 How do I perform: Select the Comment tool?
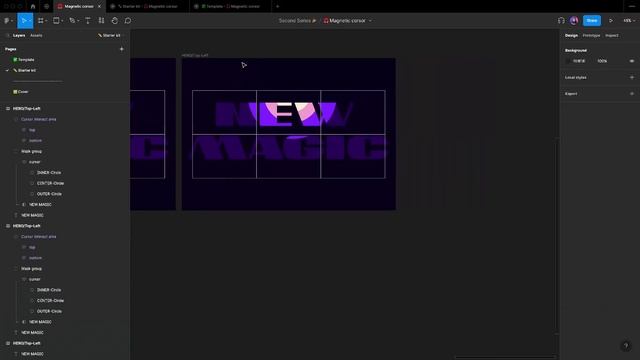(128, 20)
